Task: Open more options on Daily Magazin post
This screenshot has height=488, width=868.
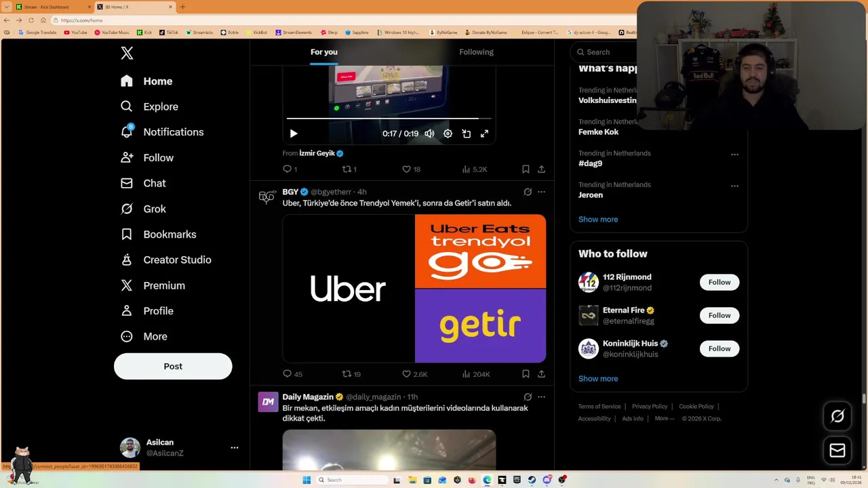Action: coord(541,397)
